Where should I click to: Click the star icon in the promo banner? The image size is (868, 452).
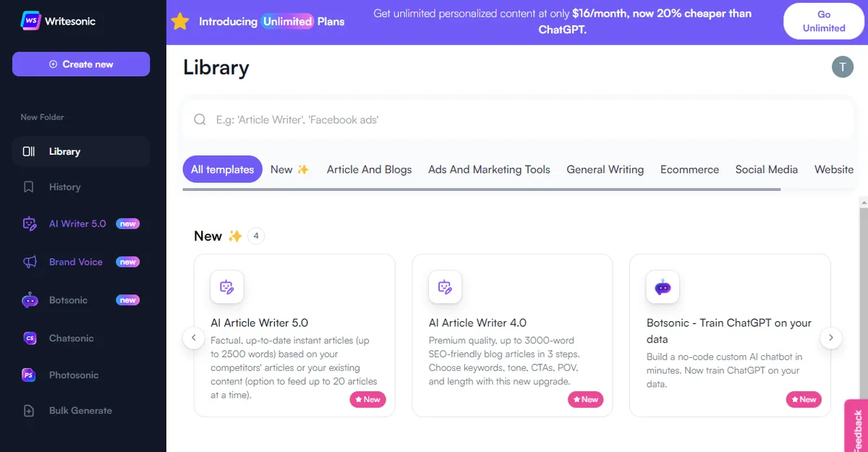coord(179,21)
